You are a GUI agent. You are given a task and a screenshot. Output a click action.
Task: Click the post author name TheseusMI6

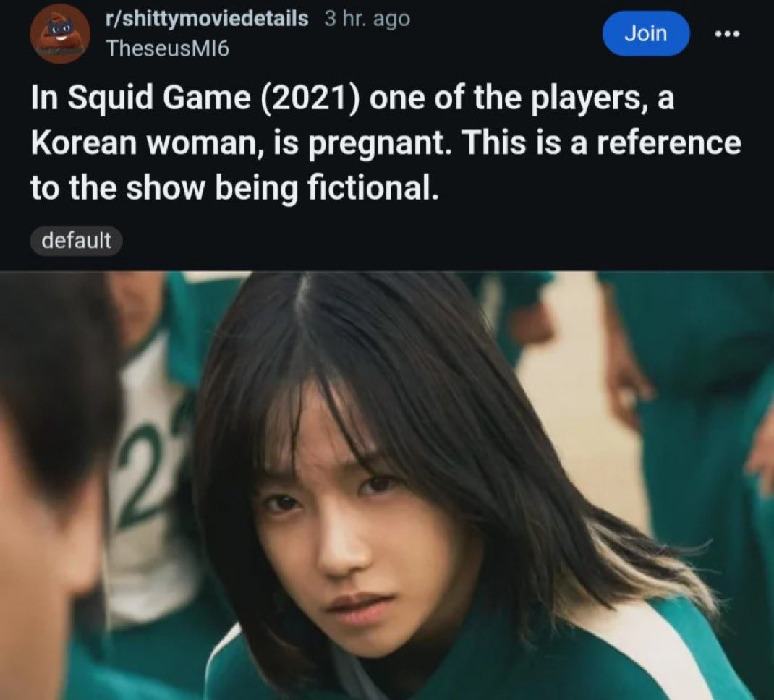(168, 48)
